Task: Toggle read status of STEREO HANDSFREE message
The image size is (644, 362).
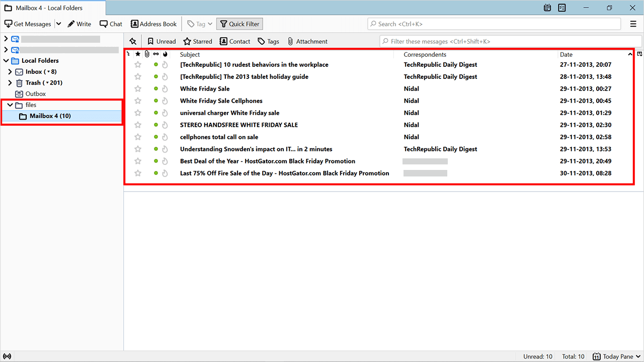Action: (156, 125)
